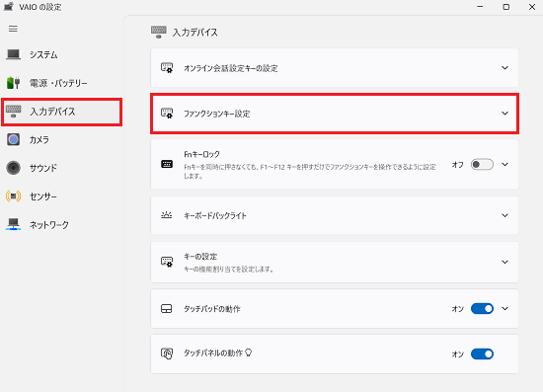Click the オンライン会話設定キー settings icon
The width and height of the screenshot is (543, 392).
click(167, 68)
